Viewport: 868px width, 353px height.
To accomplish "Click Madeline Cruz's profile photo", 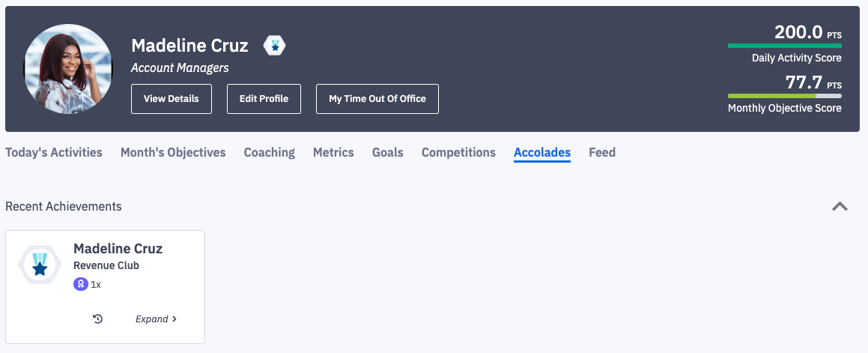I will [68, 69].
